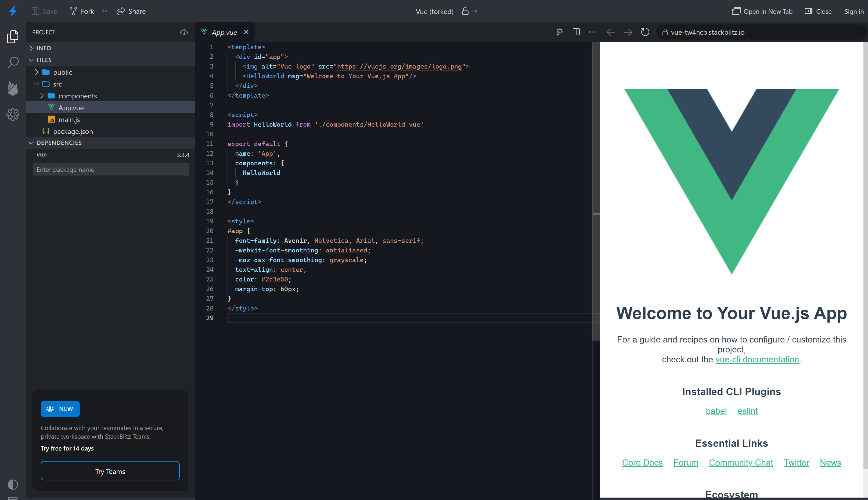
Task: Click the download project cloud icon
Action: tap(184, 32)
